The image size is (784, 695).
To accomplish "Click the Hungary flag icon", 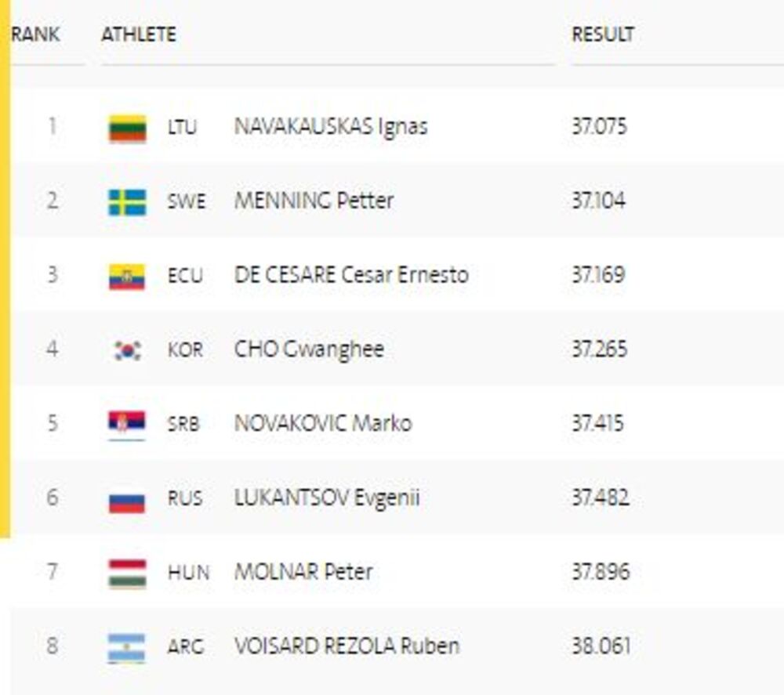I will [127, 573].
